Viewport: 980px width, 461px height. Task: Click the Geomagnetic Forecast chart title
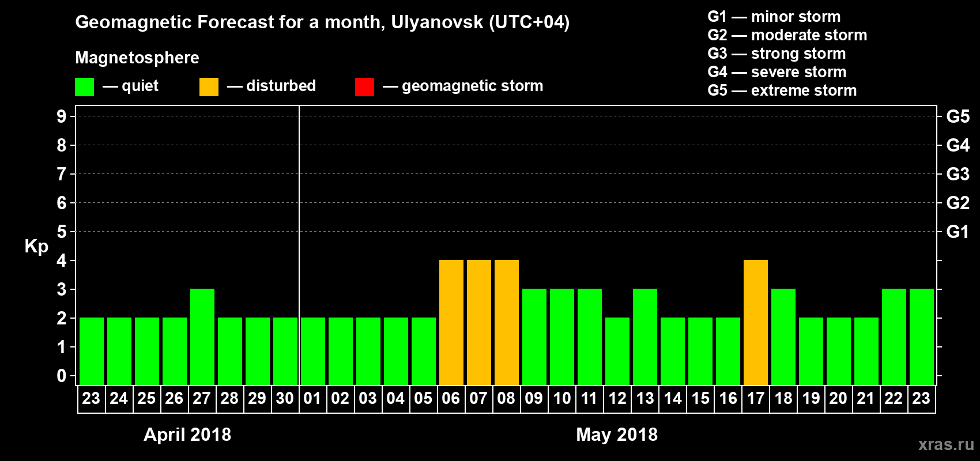pos(322,22)
